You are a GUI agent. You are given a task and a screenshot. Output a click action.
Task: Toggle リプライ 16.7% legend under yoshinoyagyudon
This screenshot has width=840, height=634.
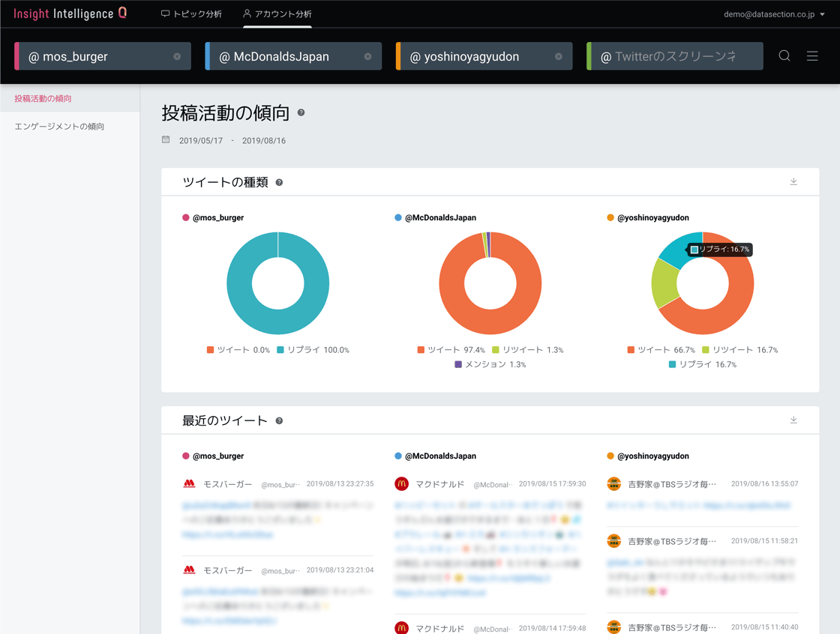[702, 364]
